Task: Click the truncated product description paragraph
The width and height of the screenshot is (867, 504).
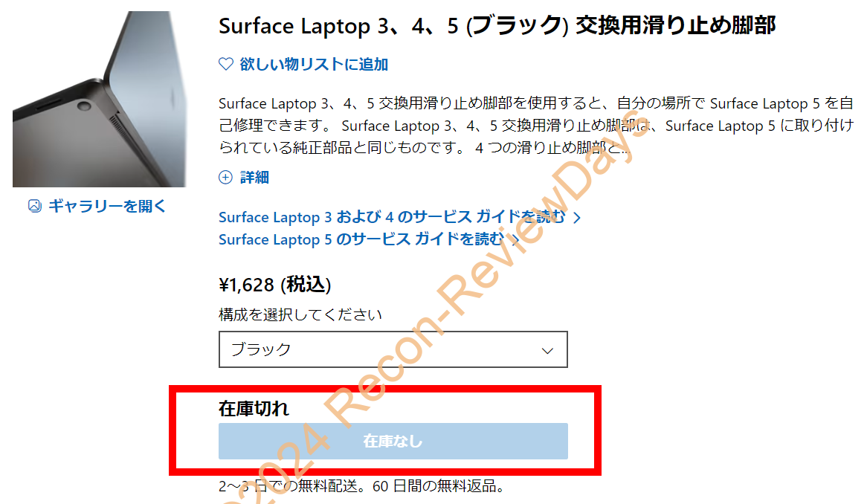Action: 535,126
